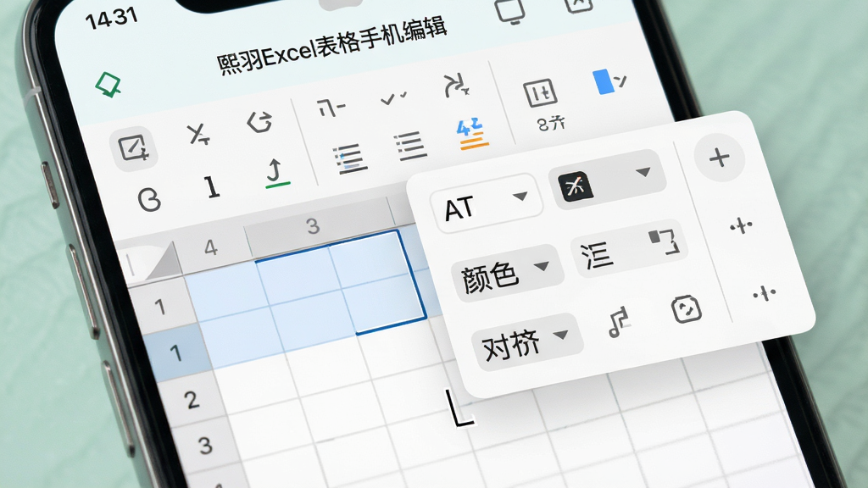Image resolution: width=868 pixels, height=488 pixels.
Task: Tap the green pin icon
Action: (x=108, y=85)
